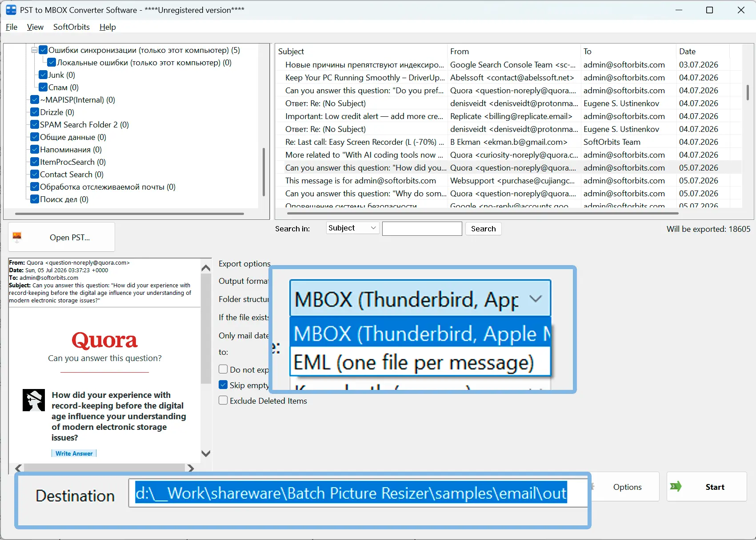Screen dimensions: 756x540
Task: Uncheck the ~MAPISP(Internal) checkbox
Action: [x=35, y=100]
